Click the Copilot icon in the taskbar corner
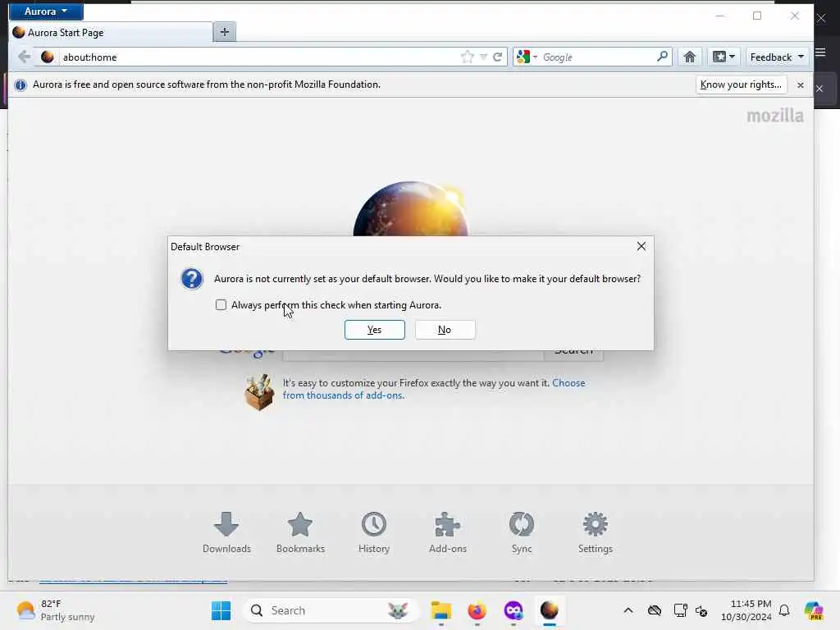 814,610
